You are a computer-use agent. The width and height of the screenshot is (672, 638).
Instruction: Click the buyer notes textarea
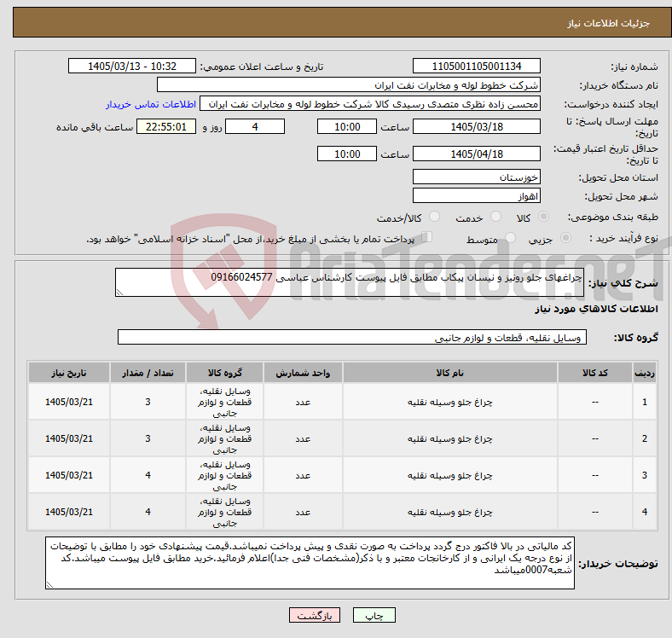point(310,563)
